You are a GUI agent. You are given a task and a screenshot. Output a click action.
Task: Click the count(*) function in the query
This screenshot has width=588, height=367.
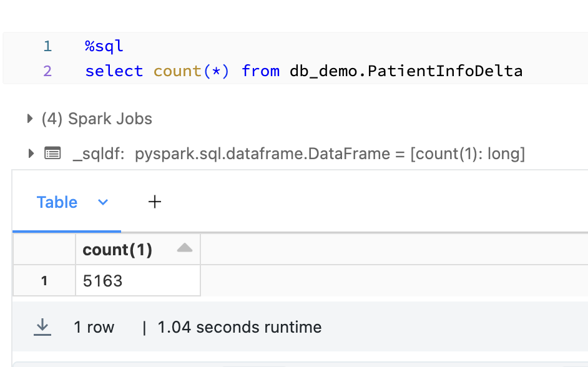click(x=191, y=71)
